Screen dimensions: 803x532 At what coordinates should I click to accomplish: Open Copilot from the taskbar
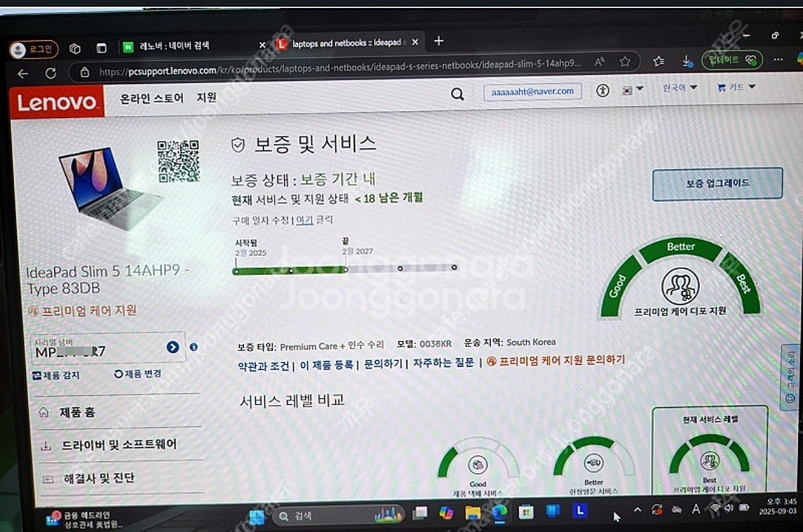click(446, 513)
